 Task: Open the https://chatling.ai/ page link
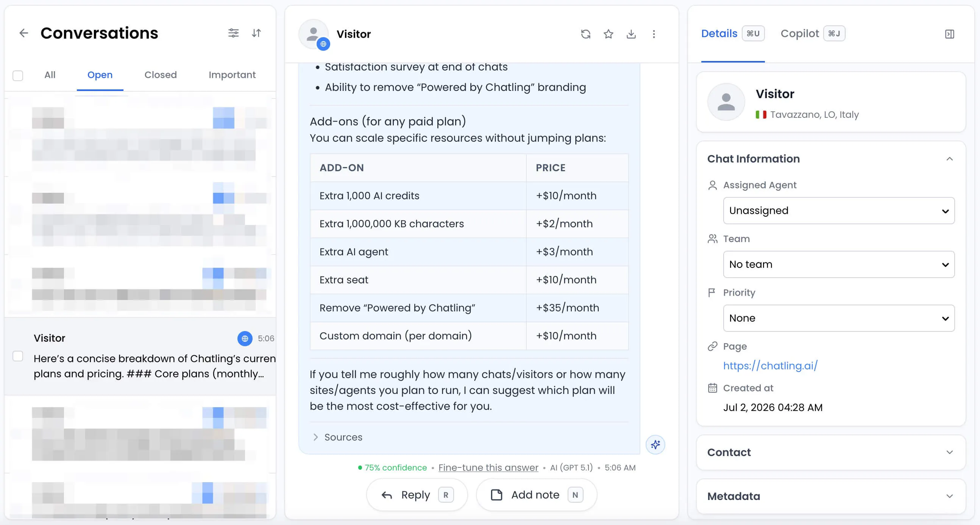[x=770, y=366]
